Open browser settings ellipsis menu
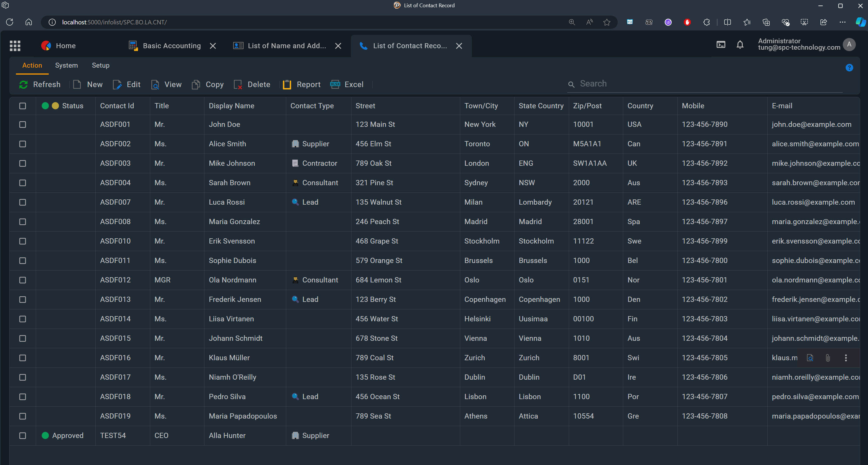 tap(843, 22)
